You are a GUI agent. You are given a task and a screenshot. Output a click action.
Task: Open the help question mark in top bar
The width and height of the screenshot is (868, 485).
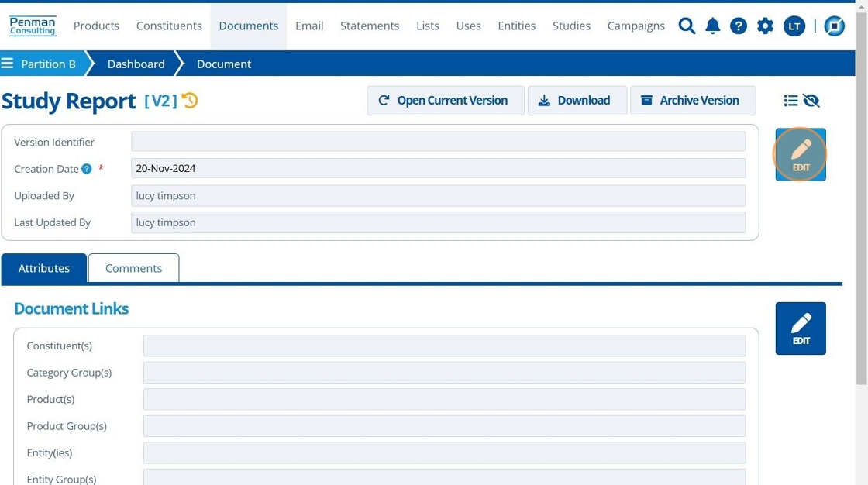tap(739, 26)
